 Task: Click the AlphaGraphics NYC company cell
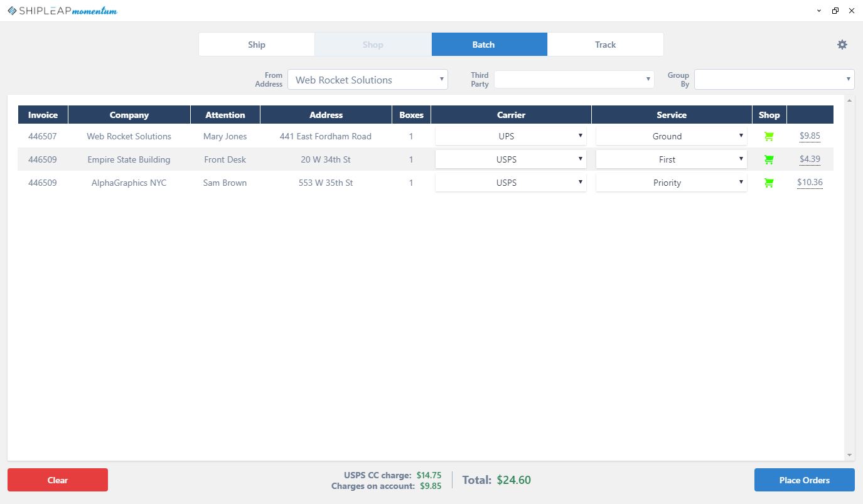pos(129,183)
